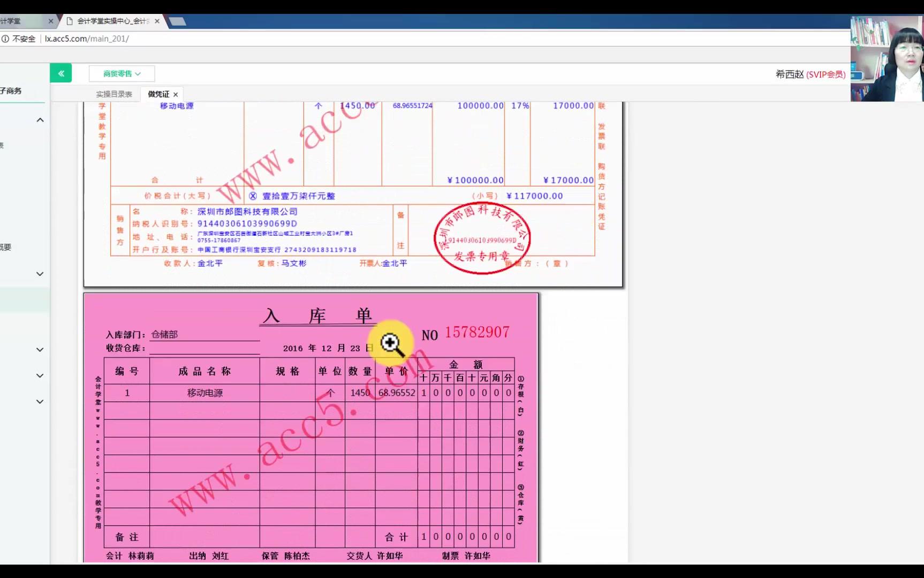Click the 概要 sidebar item
Screen dimensions: 924x578
pyautogui.click(x=5, y=247)
